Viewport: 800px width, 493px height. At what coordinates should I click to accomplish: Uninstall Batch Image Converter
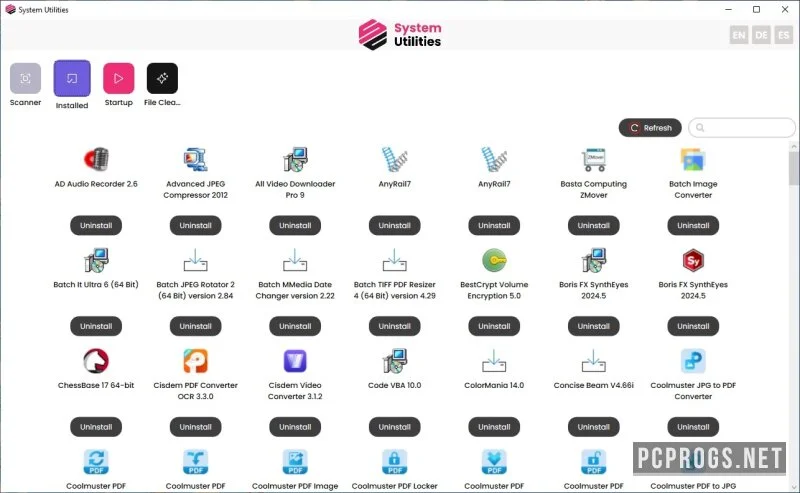(x=693, y=226)
